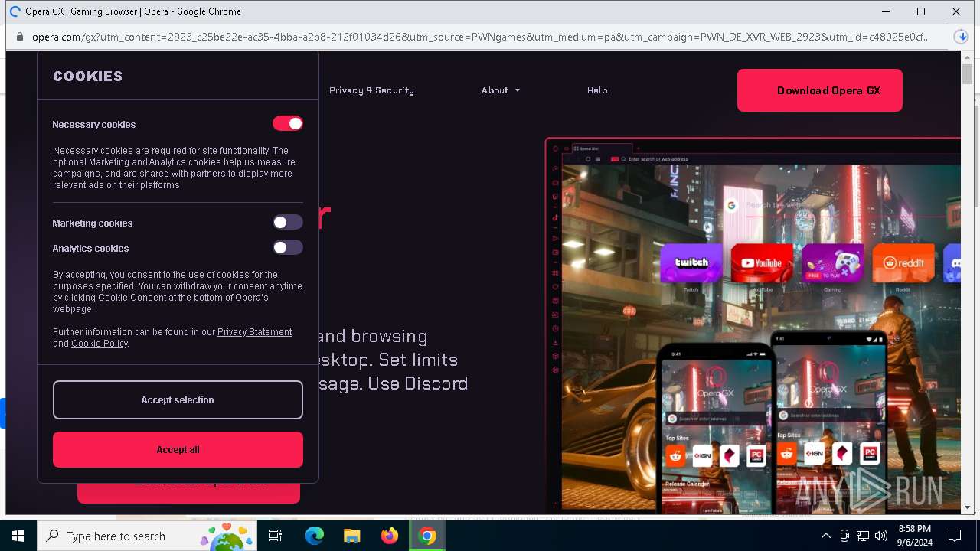
Task: Enable the Analytics cookies switch
Action: [288, 247]
